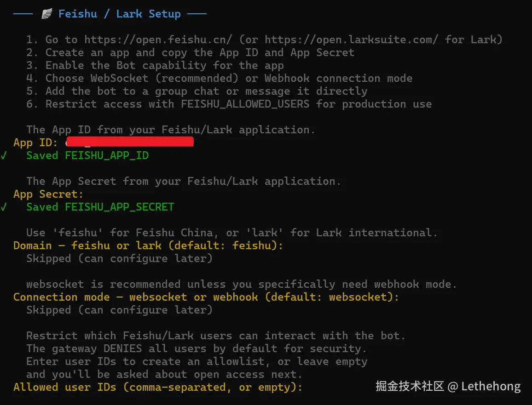532x405 pixels.
Task: Click the Lethehong author name in watermark
Action: pos(491,386)
